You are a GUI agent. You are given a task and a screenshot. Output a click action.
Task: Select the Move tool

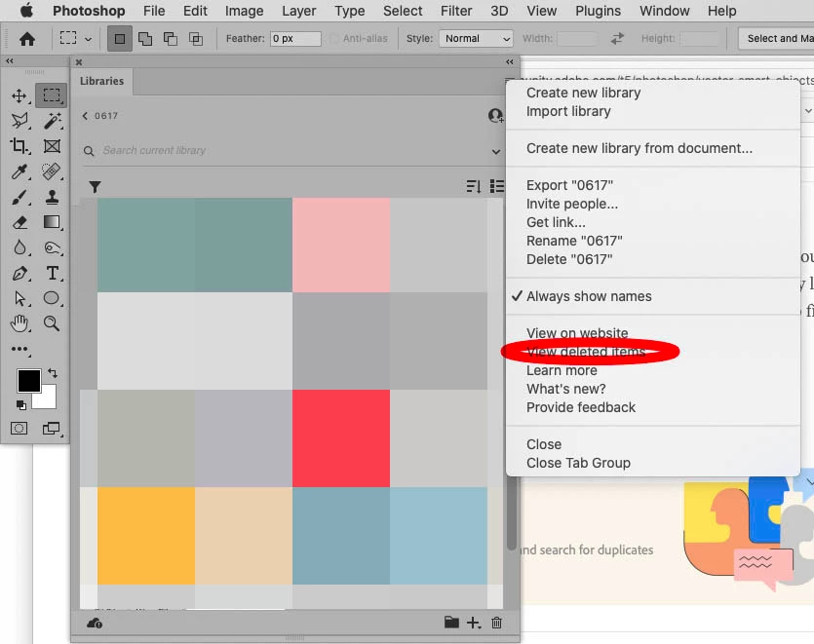[x=19, y=95]
